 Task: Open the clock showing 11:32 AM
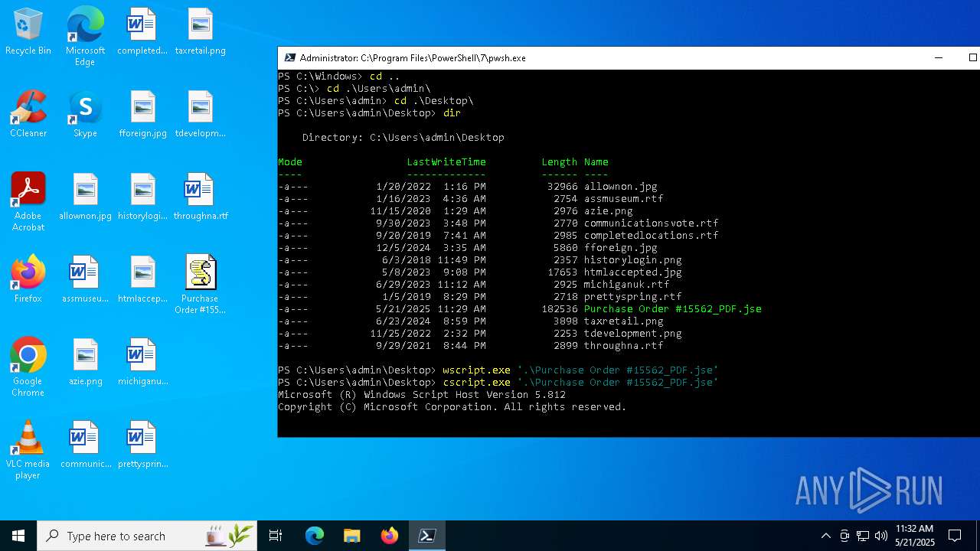915,536
